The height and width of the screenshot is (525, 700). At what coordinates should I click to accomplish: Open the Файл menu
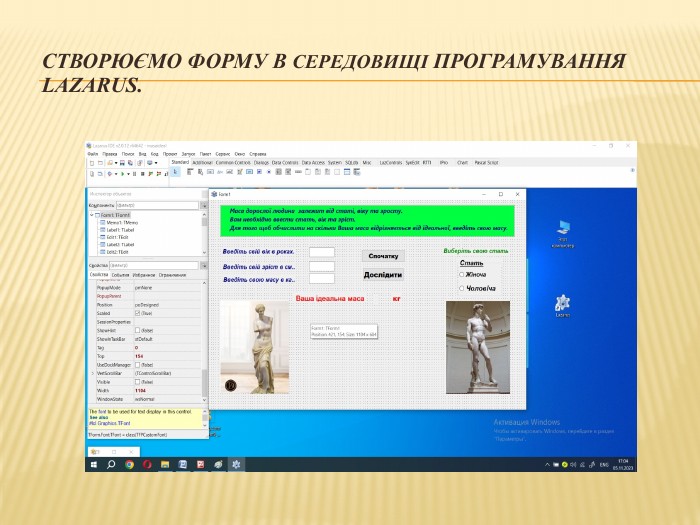pyautogui.click(x=92, y=154)
